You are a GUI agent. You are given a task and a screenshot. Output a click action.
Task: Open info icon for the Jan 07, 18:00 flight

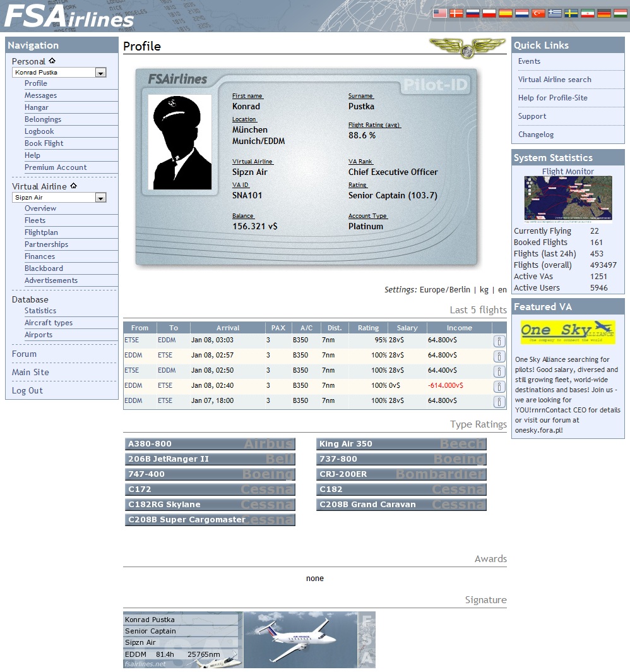coord(499,402)
